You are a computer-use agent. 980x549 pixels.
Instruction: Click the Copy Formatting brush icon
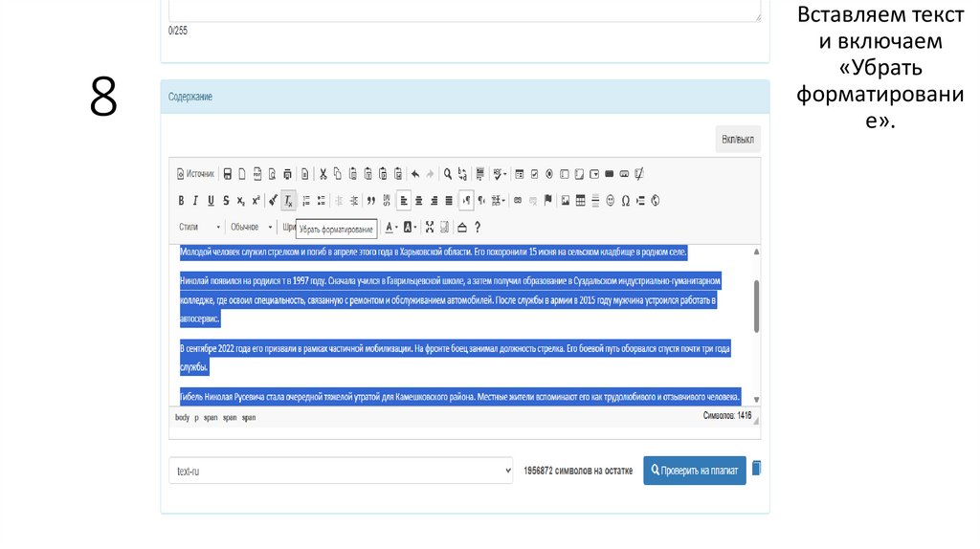[273, 201]
